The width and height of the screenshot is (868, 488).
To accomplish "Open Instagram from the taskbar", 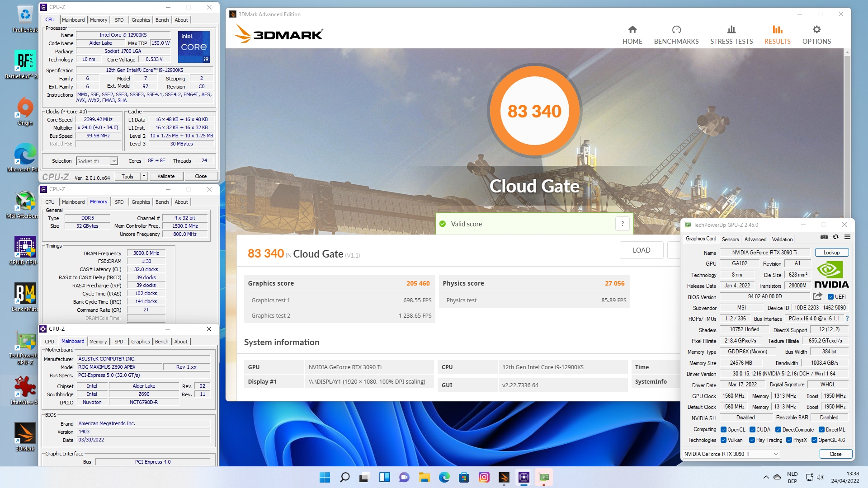I will pyautogui.click(x=484, y=477).
